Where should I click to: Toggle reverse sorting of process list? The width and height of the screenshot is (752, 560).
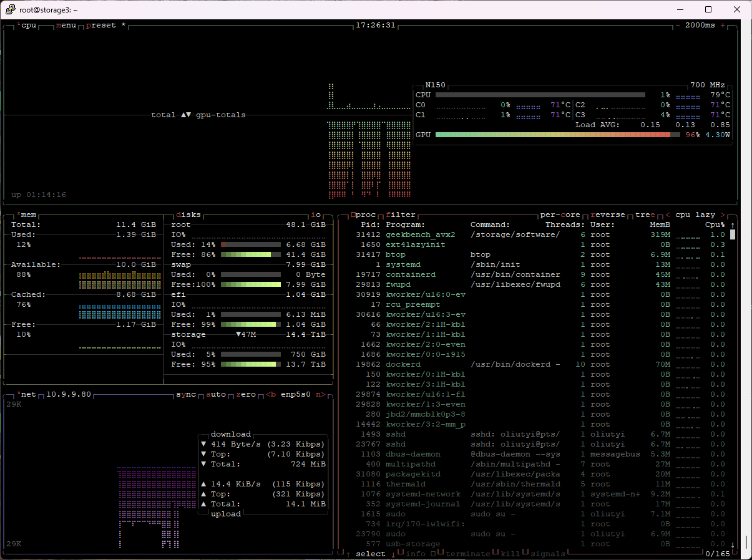tap(608, 215)
